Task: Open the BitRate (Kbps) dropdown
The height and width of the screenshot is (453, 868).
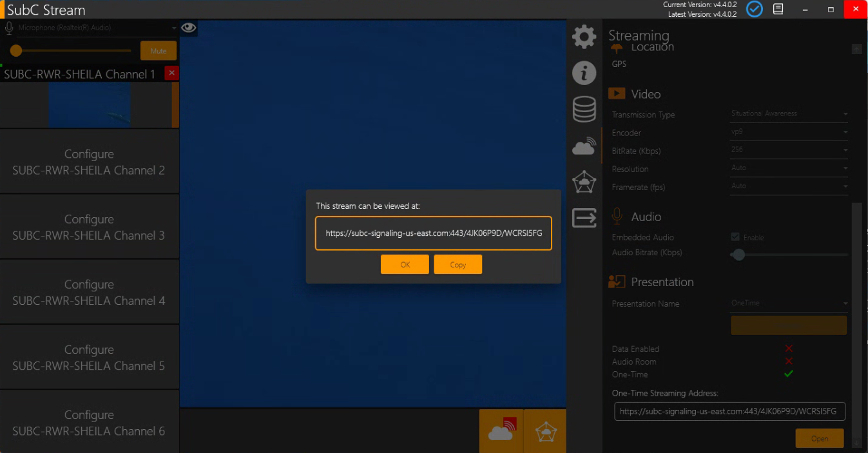Action: [x=789, y=150]
